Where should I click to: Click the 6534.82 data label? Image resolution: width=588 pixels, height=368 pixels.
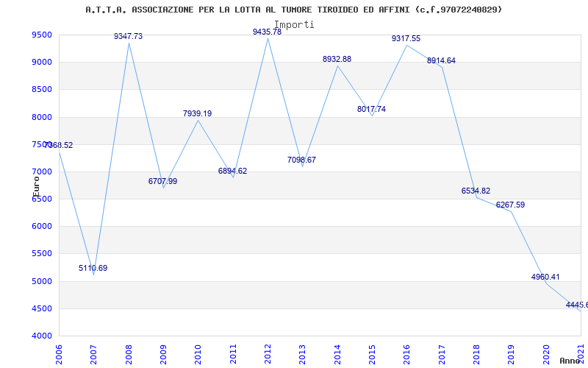tap(476, 191)
